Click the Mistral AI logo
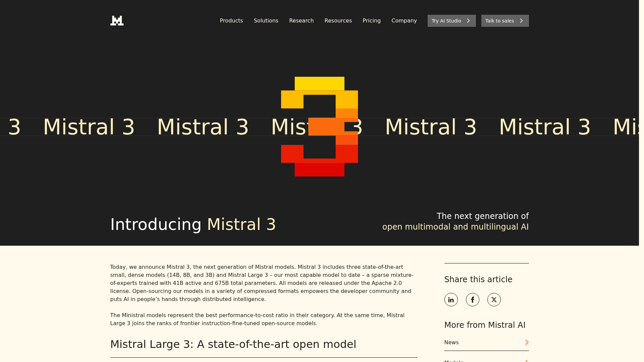The image size is (644, 362). point(117,20)
